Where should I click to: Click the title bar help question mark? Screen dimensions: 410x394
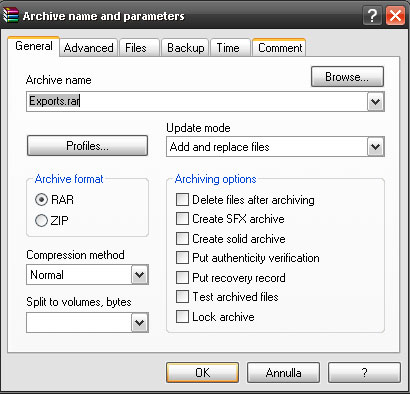pos(372,15)
